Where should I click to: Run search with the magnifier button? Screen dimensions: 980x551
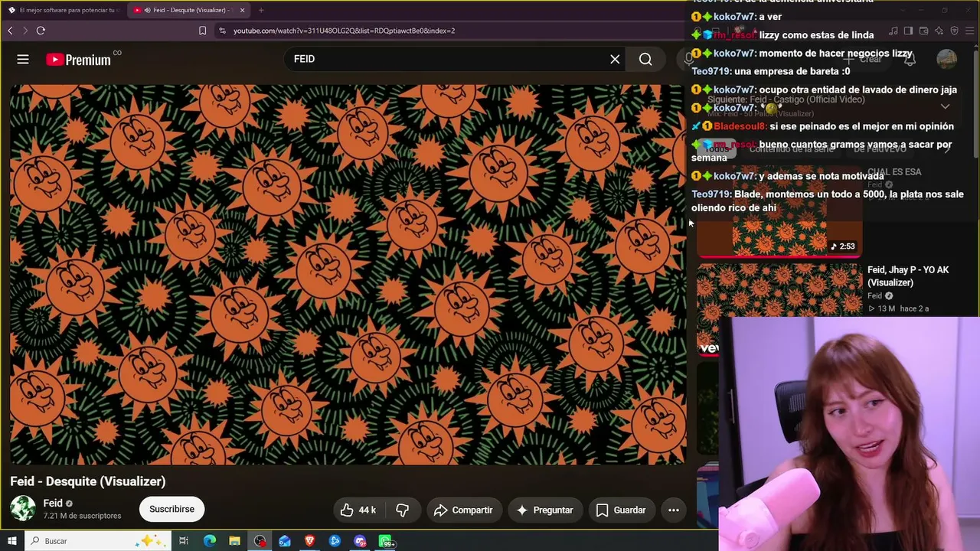(x=645, y=59)
